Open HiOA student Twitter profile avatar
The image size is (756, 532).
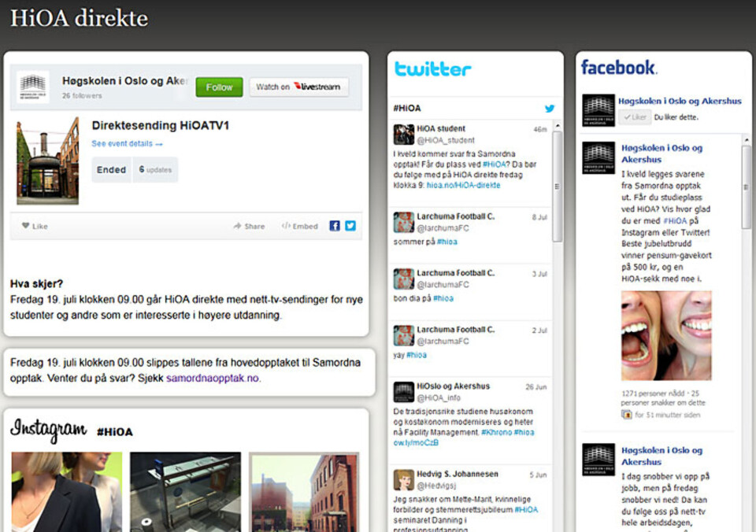point(403,135)
